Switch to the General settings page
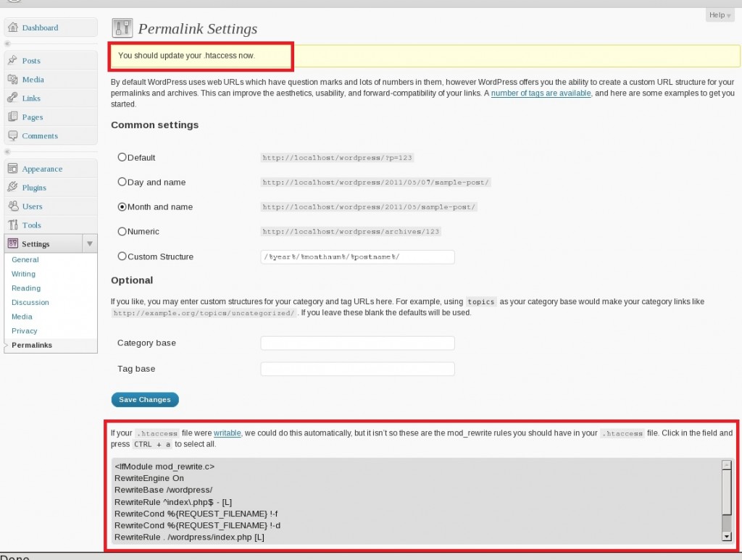The height and width of the screenshot is (560, 742). tap(25, 259)
